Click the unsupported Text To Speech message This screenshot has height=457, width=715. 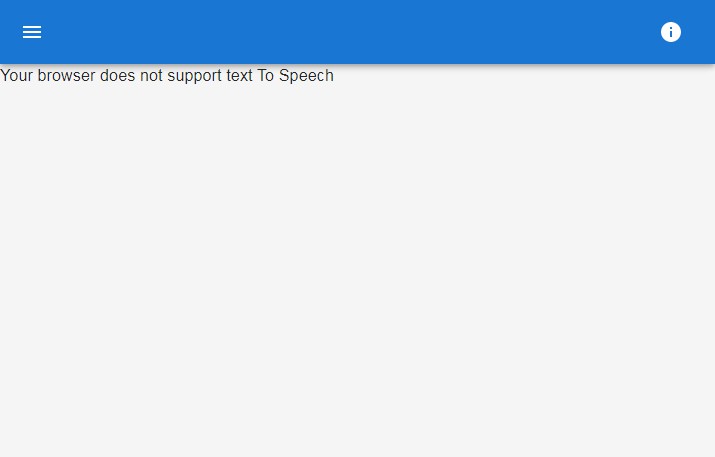coord(167,76)
